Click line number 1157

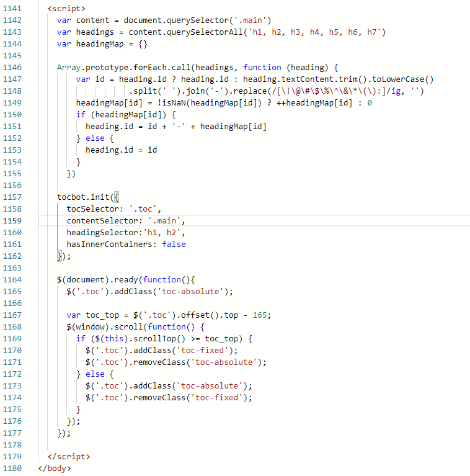12,197
